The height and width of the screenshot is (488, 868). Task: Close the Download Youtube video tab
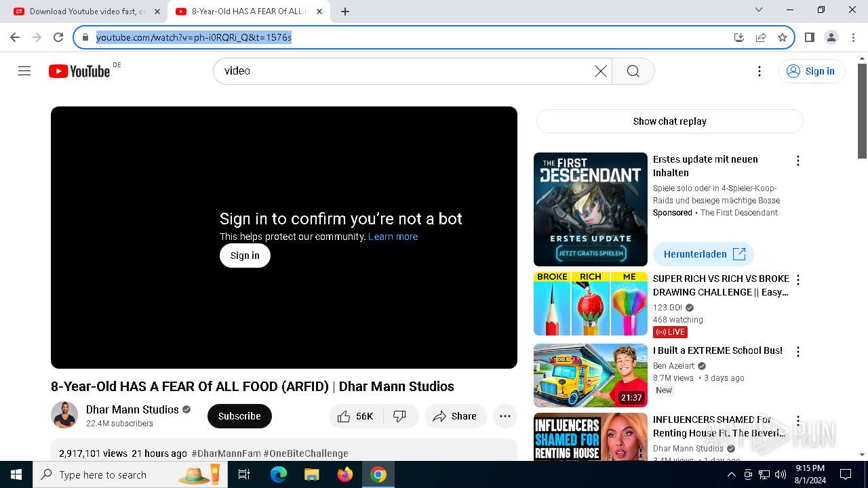click(x=157, y=12)
